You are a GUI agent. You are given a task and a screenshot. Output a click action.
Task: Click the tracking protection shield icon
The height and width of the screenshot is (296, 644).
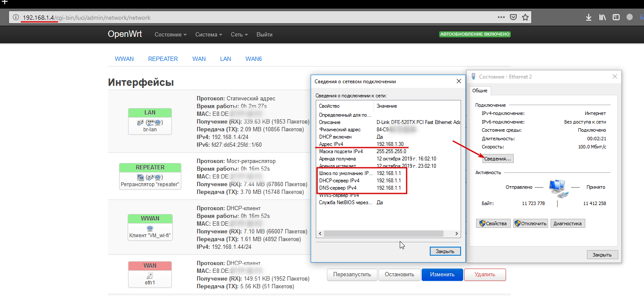click(x=513, y=17)
